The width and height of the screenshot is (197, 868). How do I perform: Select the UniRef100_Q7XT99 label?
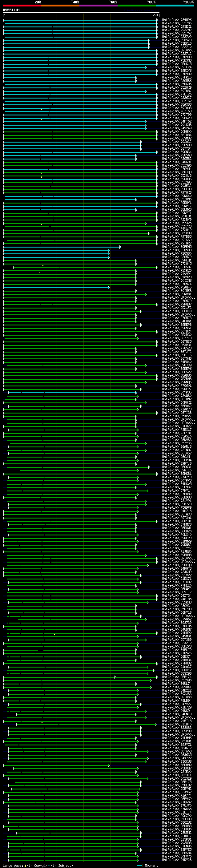pos(176,115)
